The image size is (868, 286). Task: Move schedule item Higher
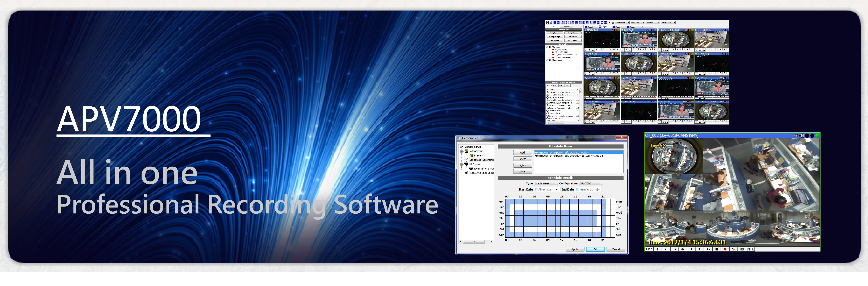[x=523, y=165]
